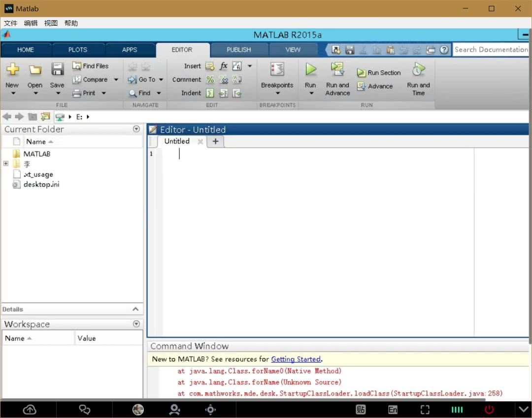This screenshot has height=418, width=532.
Task: Add a new editor tab with plus
Action: pyautogui.click(x=215, y=141)
